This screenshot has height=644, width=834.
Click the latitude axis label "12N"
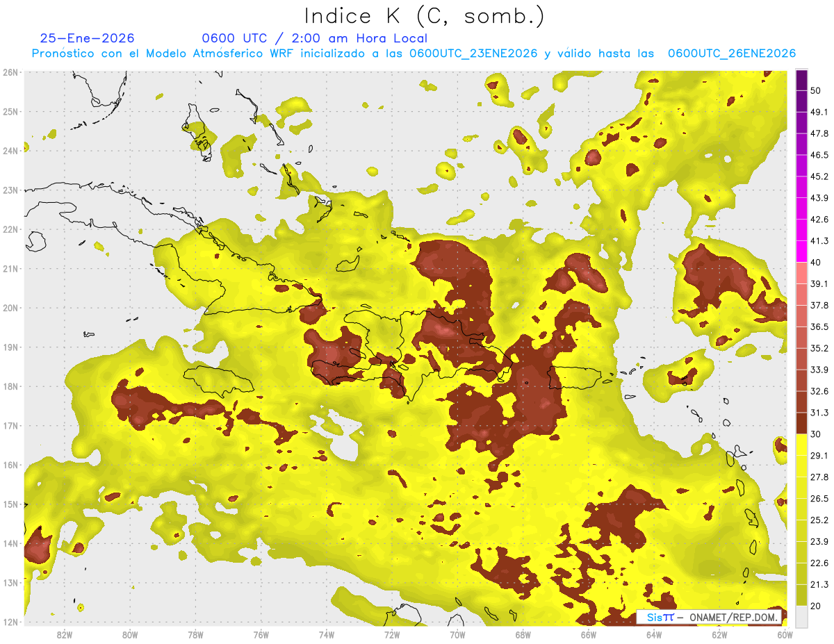[10, 622]
